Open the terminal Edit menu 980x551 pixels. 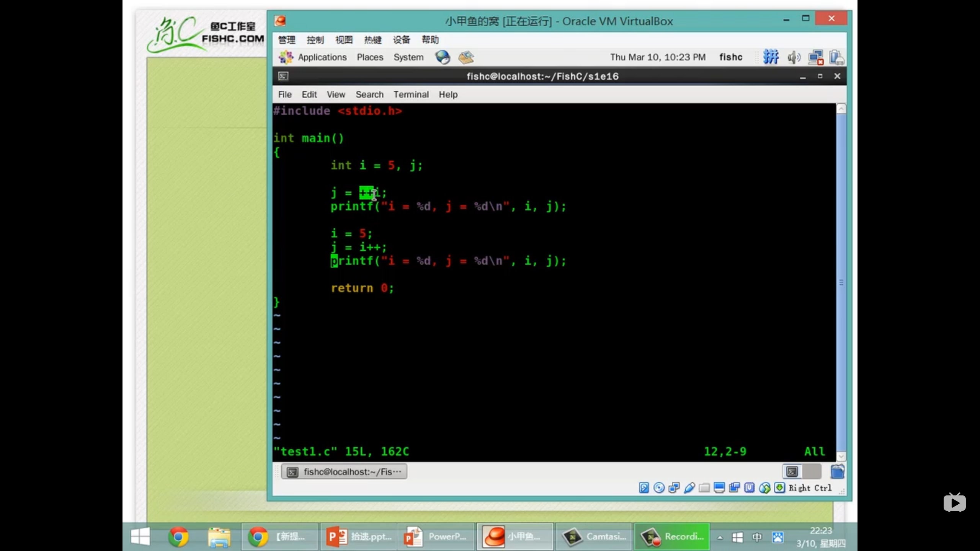tap(309, 95)
